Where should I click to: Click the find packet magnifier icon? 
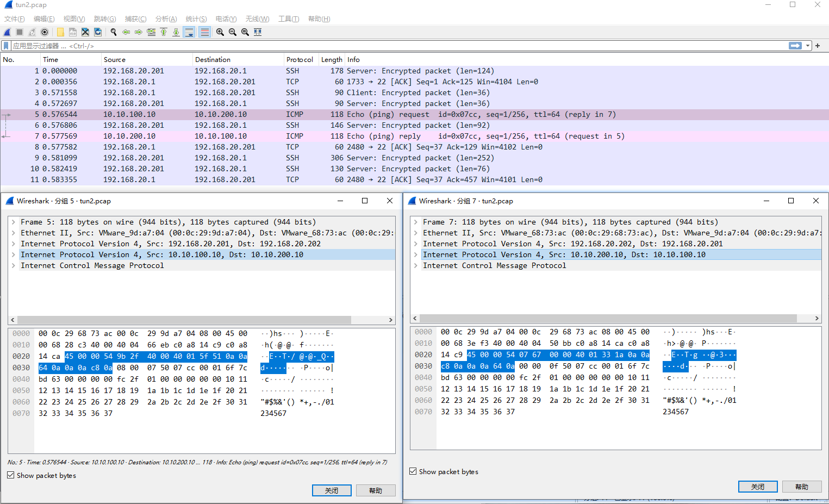tap(114, 32)
